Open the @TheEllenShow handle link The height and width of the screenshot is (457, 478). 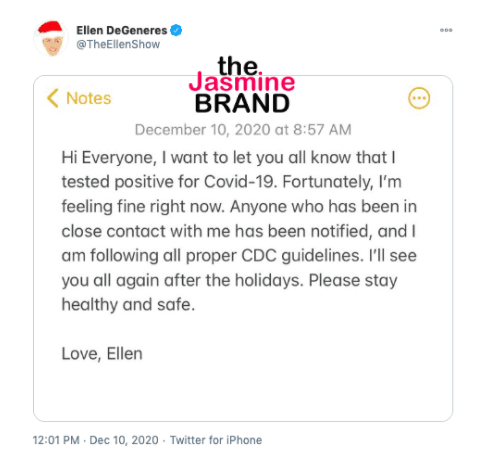tap(118, 44)
